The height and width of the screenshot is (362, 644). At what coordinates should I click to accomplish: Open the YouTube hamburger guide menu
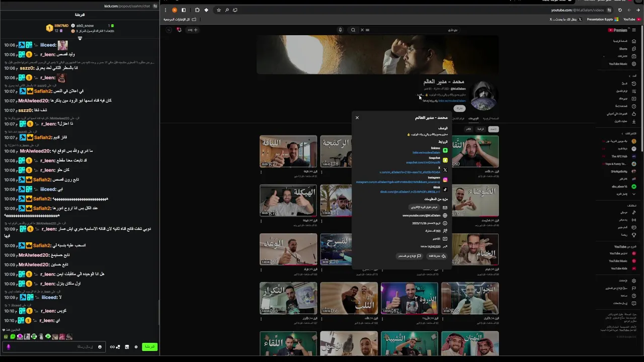click(634, 30)
